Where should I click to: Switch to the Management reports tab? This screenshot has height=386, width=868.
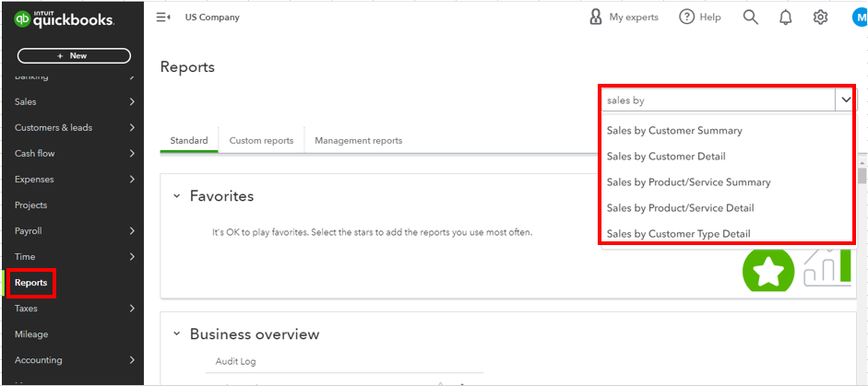pyautogui.click(x=358, y=141)
